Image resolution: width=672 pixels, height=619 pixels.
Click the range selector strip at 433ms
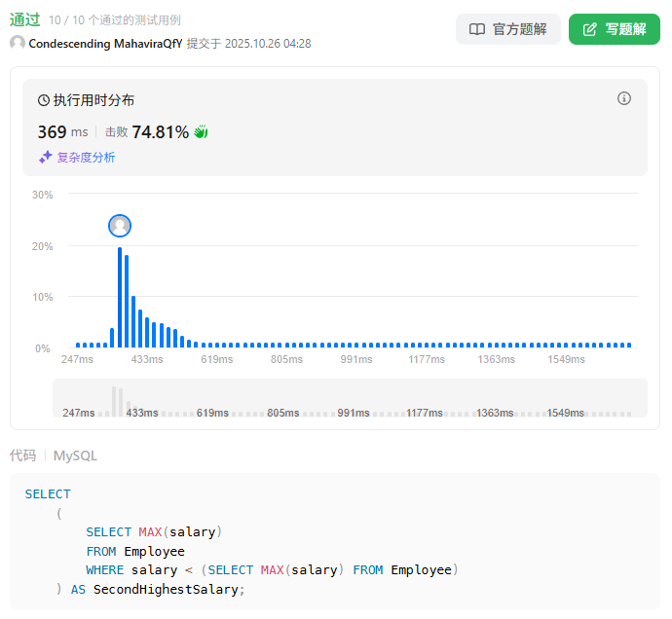coord(141,413)
